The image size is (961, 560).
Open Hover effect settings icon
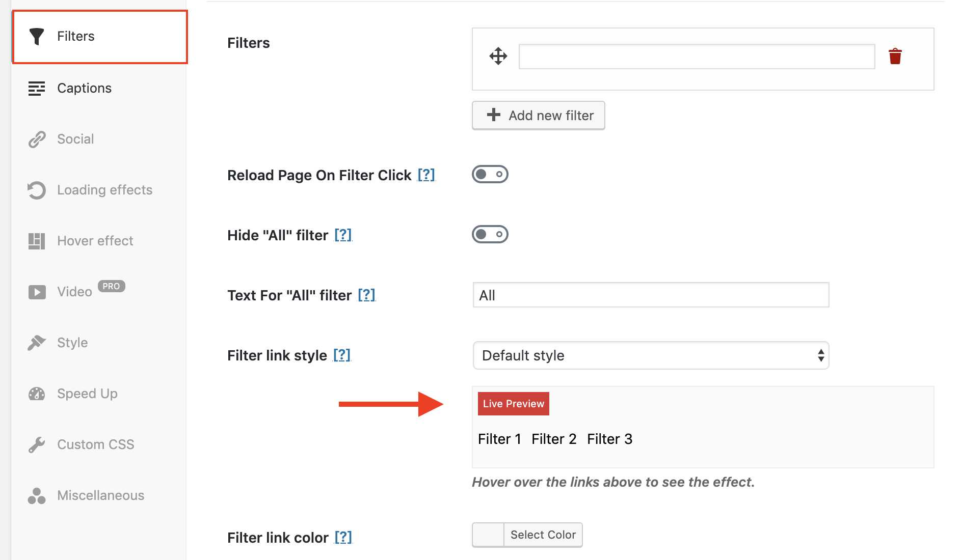[37, 240]
